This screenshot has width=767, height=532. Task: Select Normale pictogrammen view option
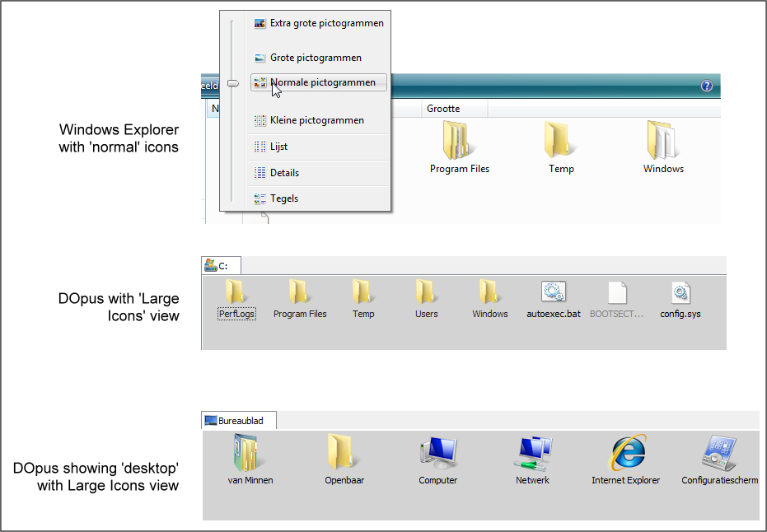point(319,82)
